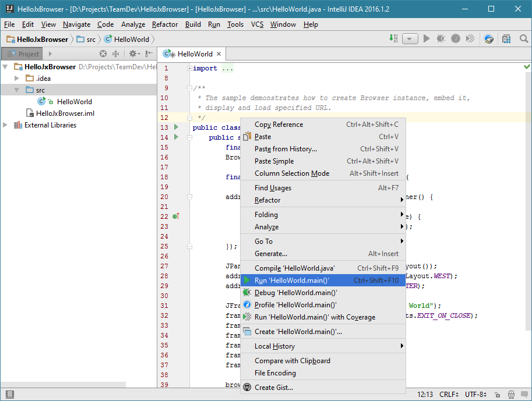Screen dimensions: 532x401
Task: Click the 12:13 cursor position indicator
Action: coord(425,395)
